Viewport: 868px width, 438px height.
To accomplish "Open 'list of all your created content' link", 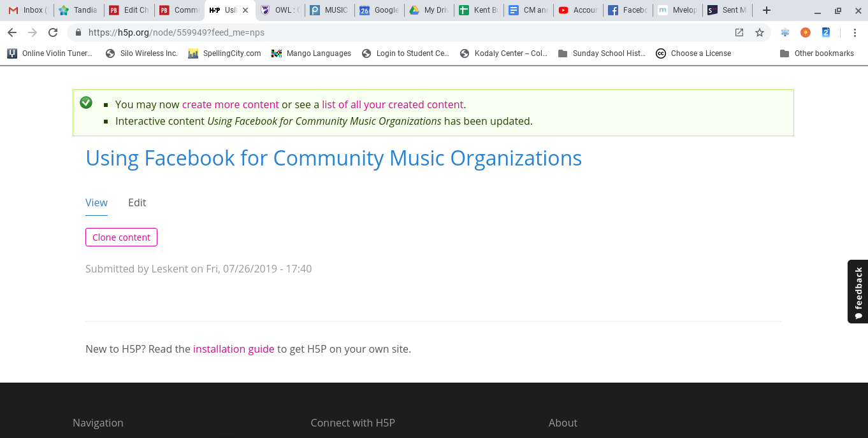I will [x=393, y=104].
